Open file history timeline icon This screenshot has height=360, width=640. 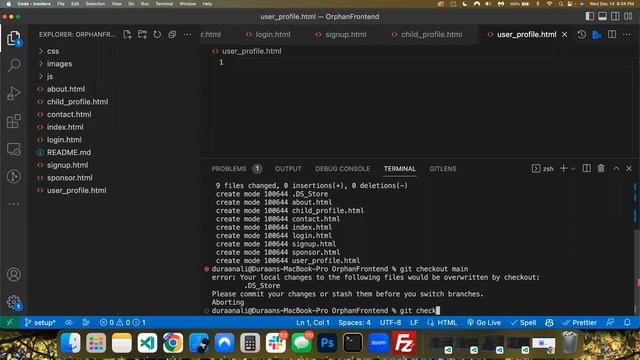click(582, 35)
